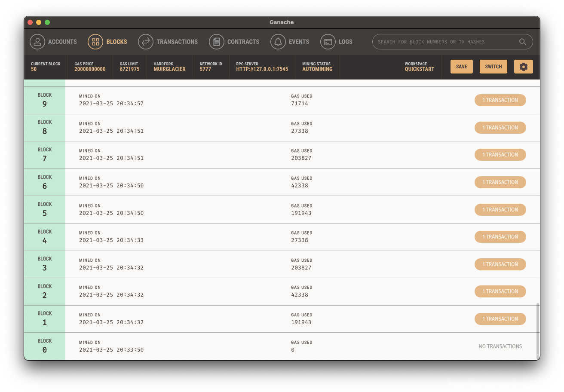Click the MUIRGLACIER hardfork value
564x392 pixels.
pos(170,69)
